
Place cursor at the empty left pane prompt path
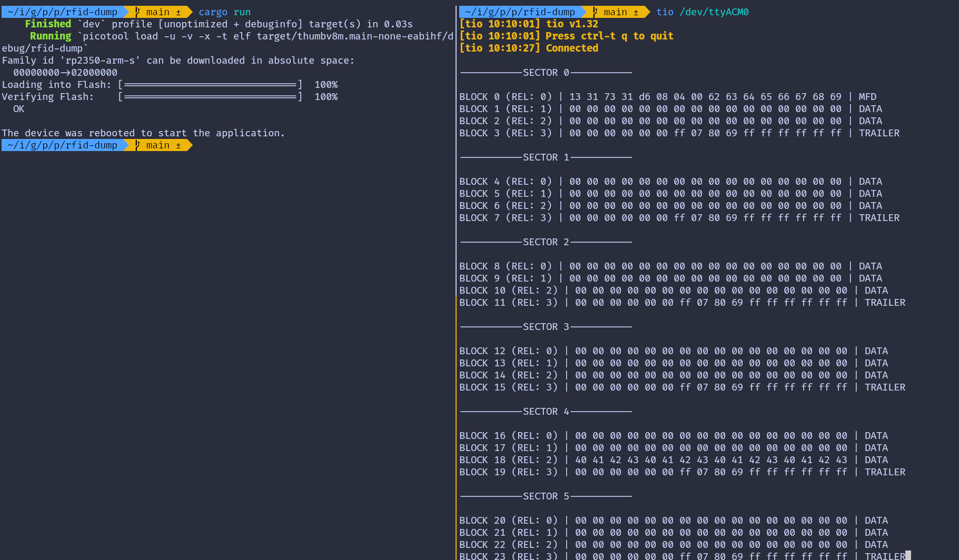click(62, 145)
